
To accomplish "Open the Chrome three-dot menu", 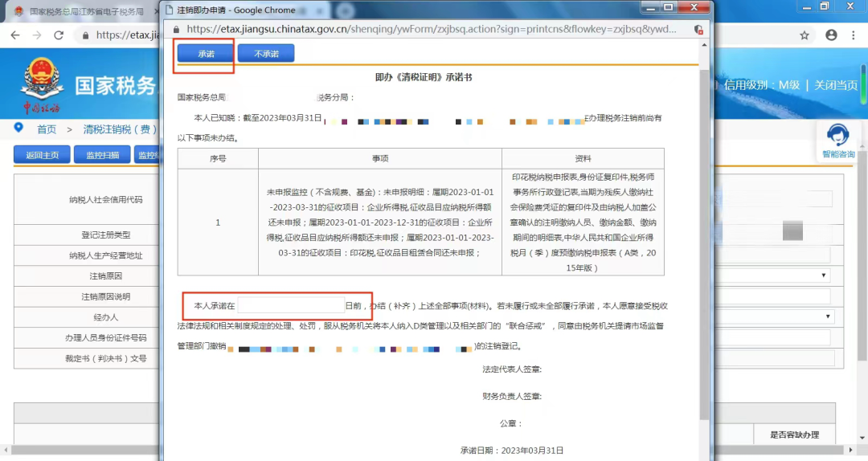I will tap(853, 35).
